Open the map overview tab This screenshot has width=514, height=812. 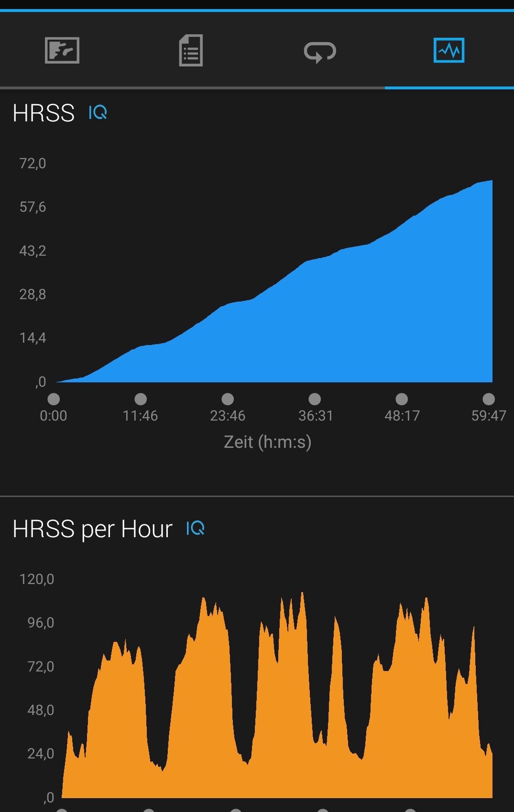point(62,50)
